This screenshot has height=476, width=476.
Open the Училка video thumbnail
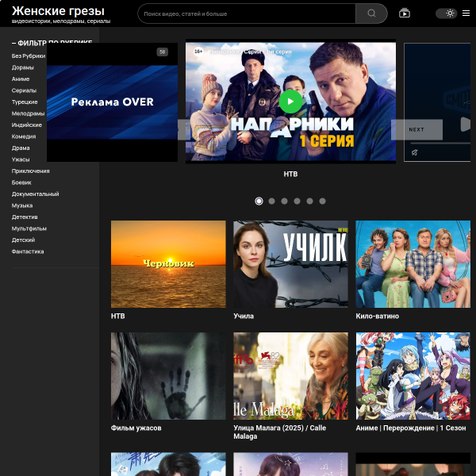[290, 264]
